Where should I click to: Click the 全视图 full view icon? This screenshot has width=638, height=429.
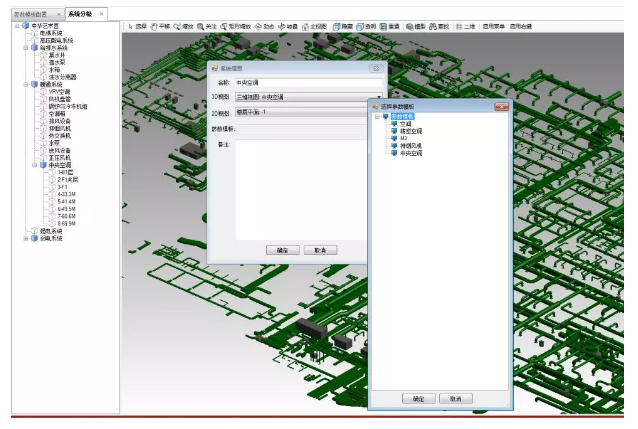click(x=315, y=26)
